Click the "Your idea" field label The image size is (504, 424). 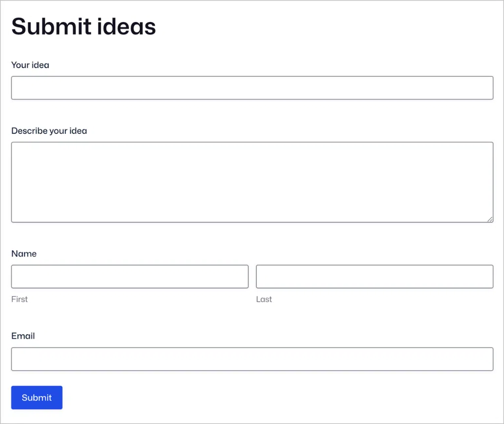click(x=30, y=65)
